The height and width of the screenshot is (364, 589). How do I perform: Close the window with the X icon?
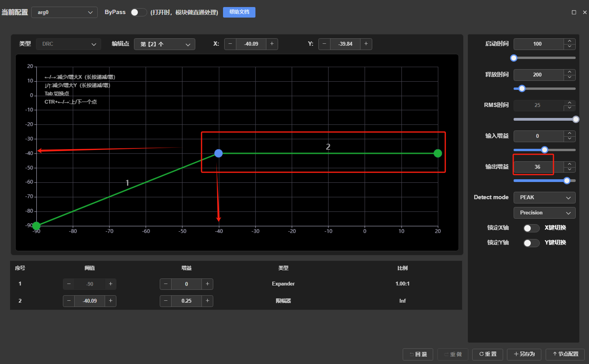[585, 12]
